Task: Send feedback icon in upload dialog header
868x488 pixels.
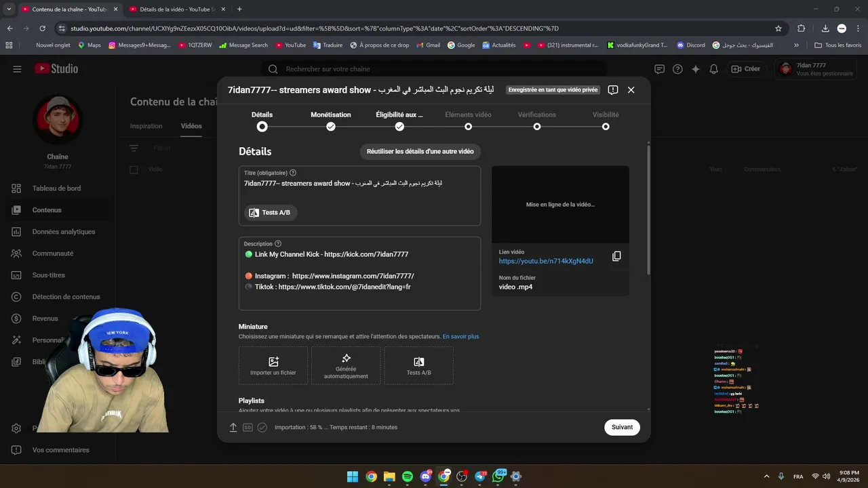Action: click(613, 89)
